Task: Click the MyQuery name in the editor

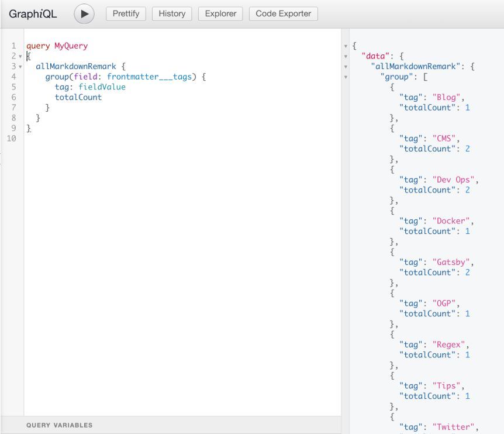Action: tap(71, 46)
